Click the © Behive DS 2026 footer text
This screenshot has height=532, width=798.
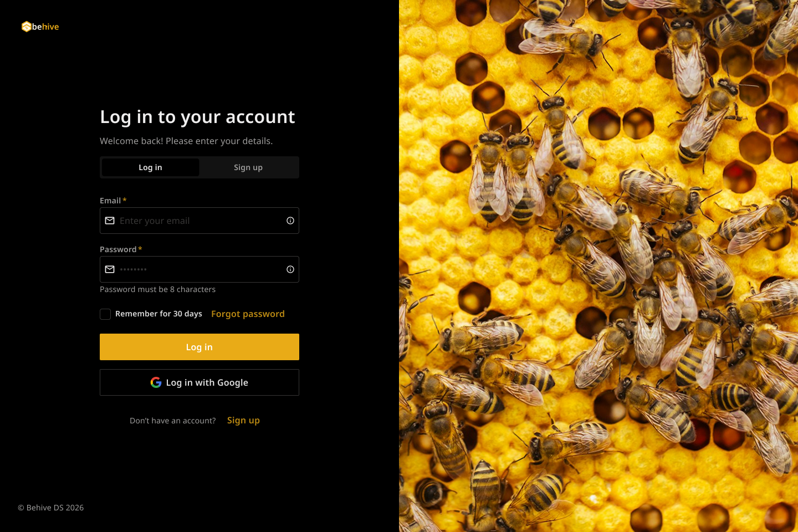click(x=50, y=507)
